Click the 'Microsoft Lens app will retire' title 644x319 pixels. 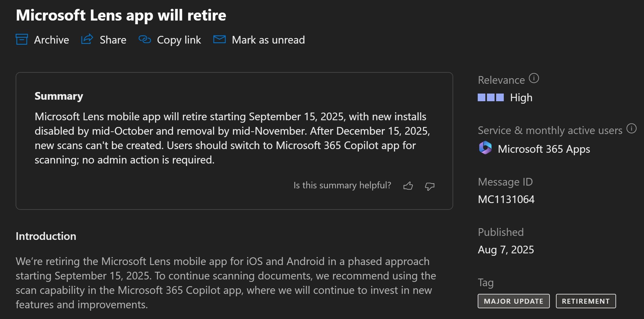(x=121, y=15)
